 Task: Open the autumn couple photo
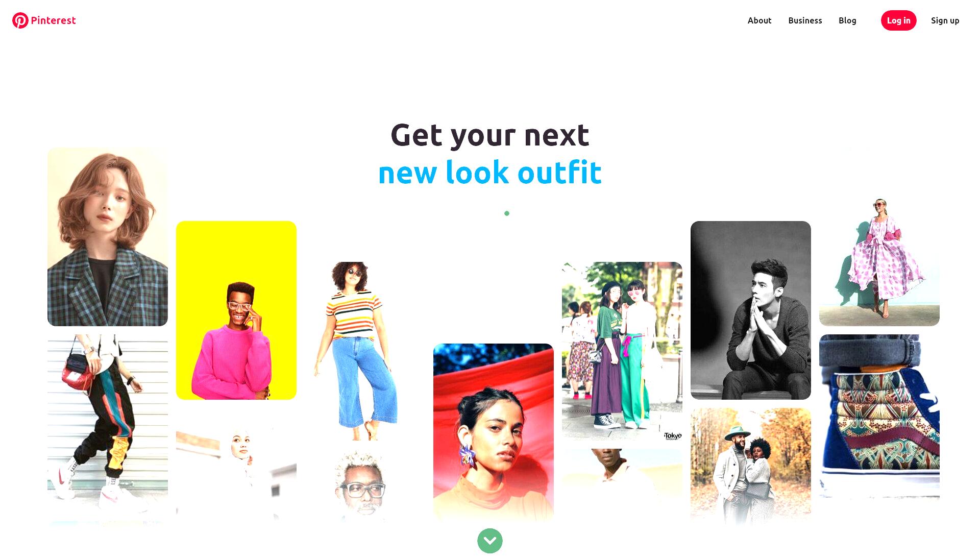tap(751, 466)
